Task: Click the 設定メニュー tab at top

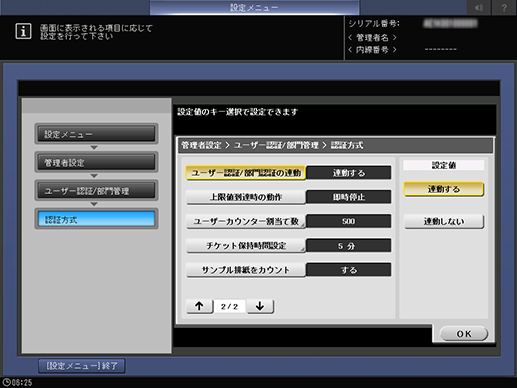Action: [x=254, y=7]
